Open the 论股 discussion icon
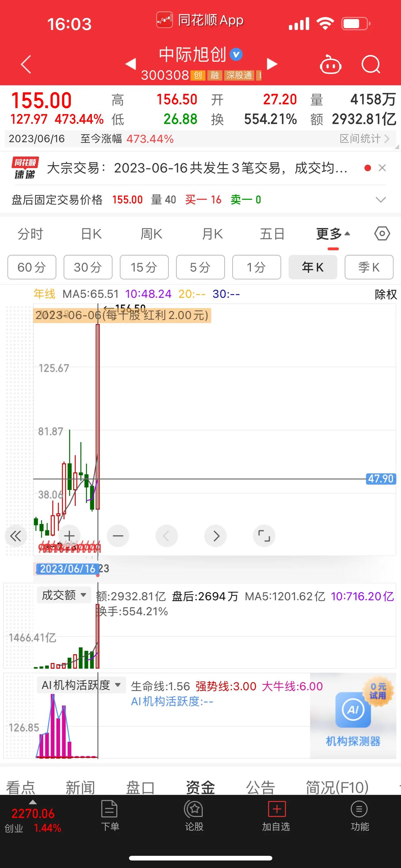 click(194, 816)
